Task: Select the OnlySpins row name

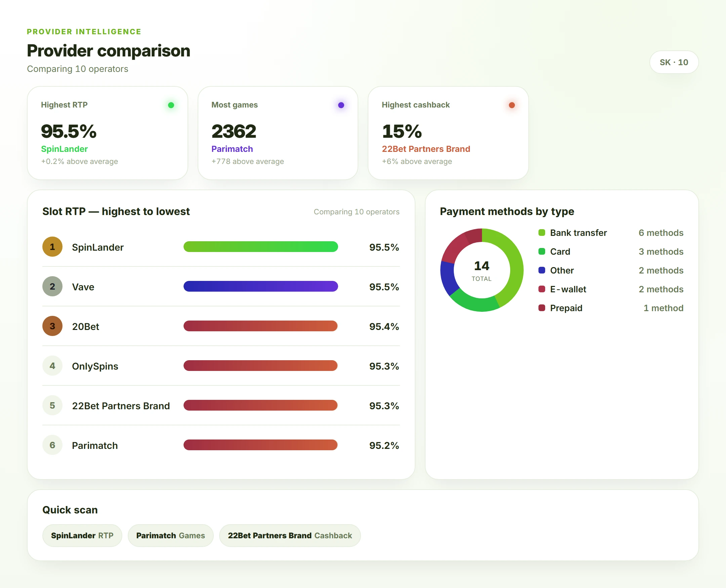Action: coord(95,366)
